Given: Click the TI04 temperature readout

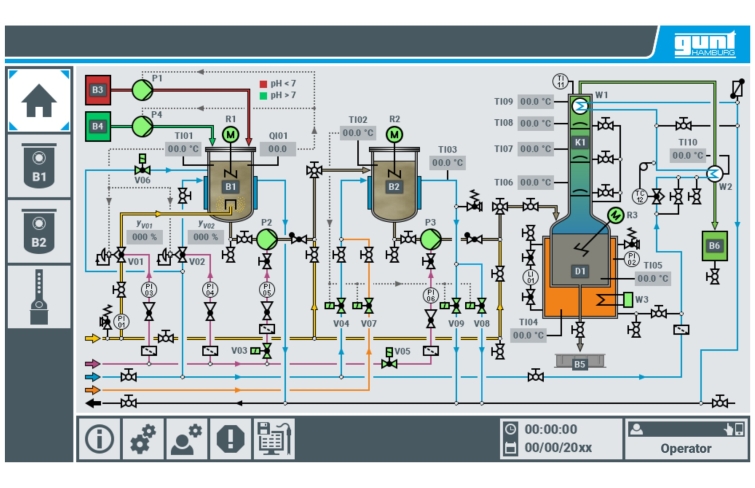Looking at the screenshot, I should tap(528, 335).
